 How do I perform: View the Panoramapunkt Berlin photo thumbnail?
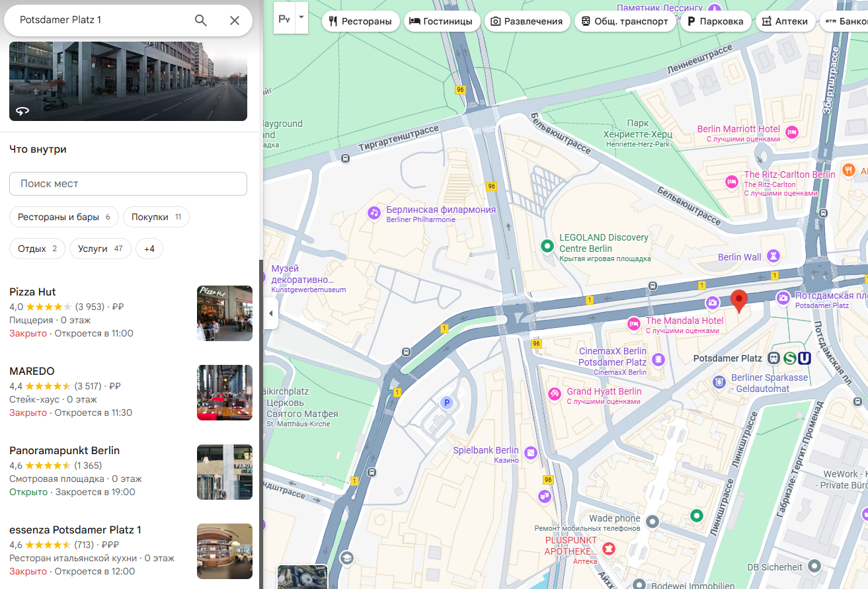[x=225, y=472]
